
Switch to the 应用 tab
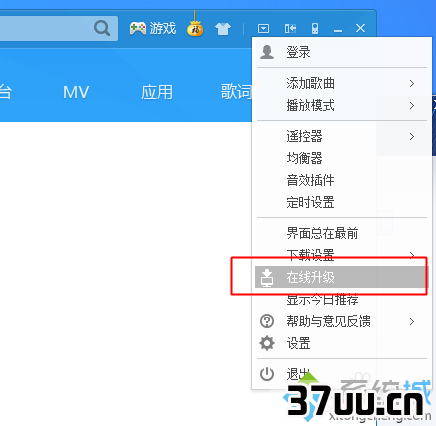coord(157,92)
